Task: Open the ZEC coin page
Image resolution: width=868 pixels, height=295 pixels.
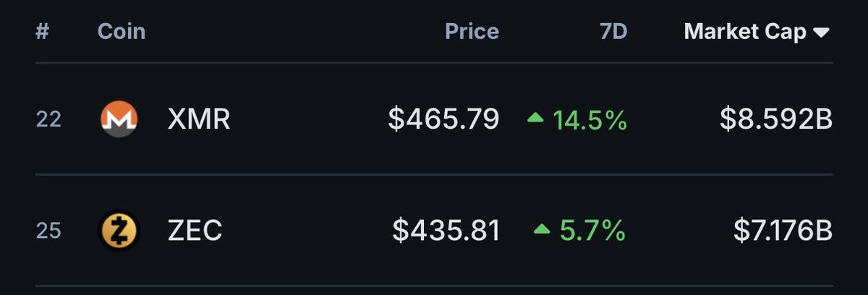Action: (x=195, y=231)
